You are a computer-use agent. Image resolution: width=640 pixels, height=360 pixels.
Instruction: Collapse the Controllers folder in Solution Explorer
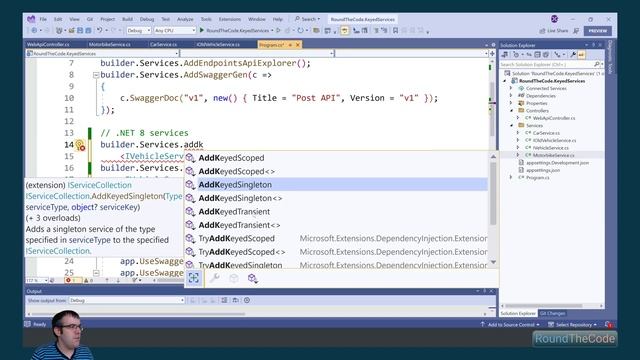click(x=511, y=111)
